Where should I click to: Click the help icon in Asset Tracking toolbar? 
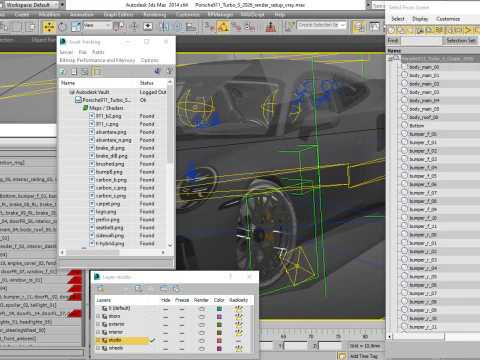[169, 71]
